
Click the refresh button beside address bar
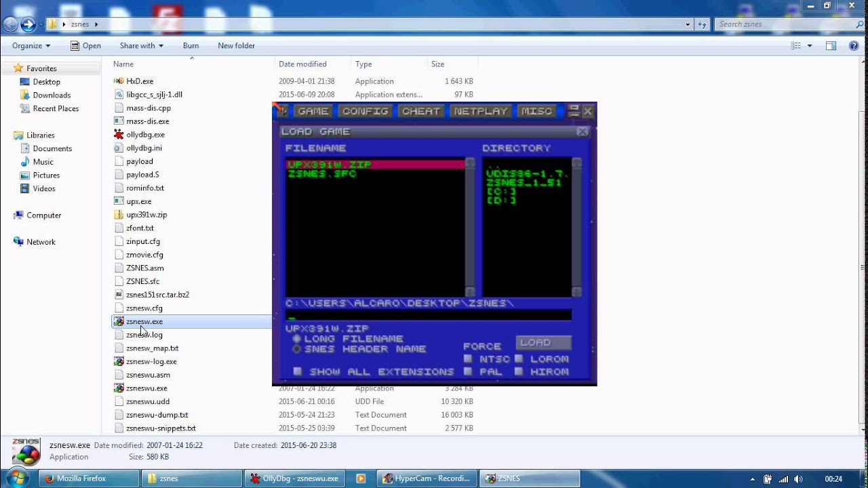(x=702, y=24)
